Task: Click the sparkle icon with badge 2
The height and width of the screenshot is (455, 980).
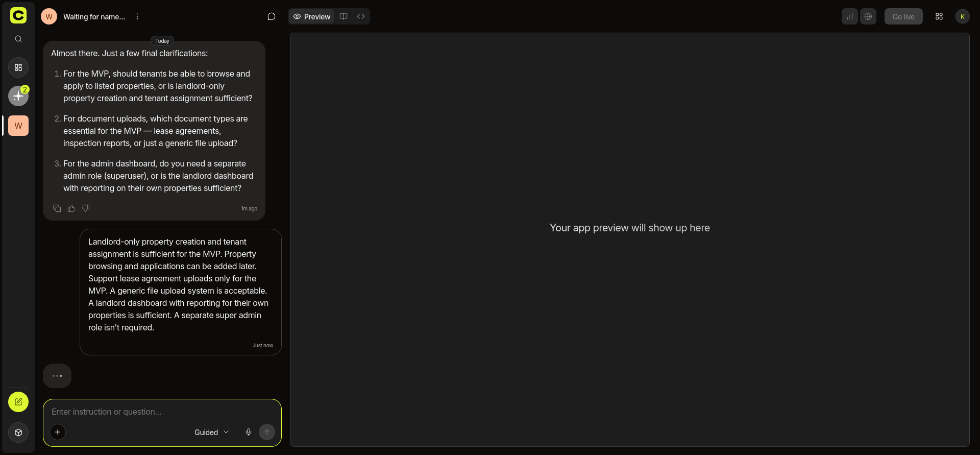Action: tap(18, 96)
